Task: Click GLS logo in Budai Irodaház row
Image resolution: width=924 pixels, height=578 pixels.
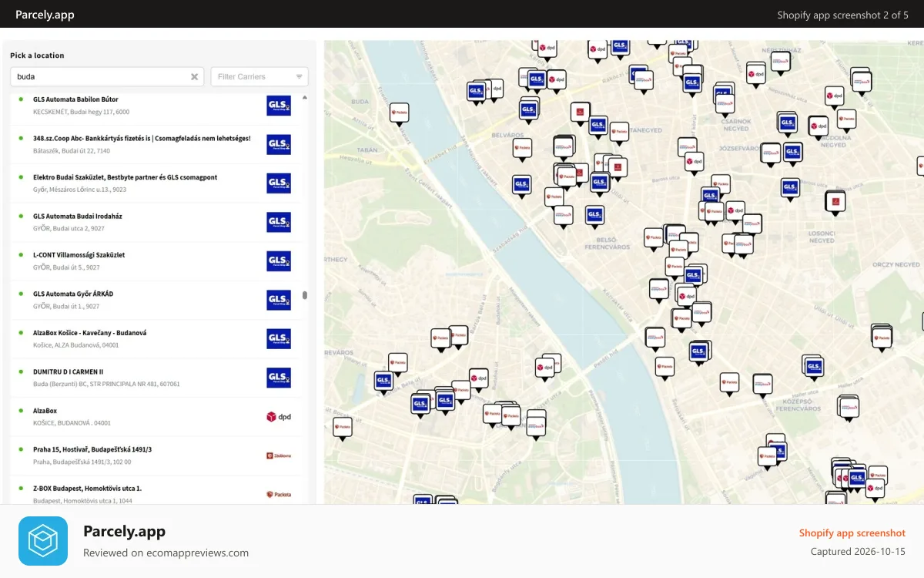Action: [279, 222]
